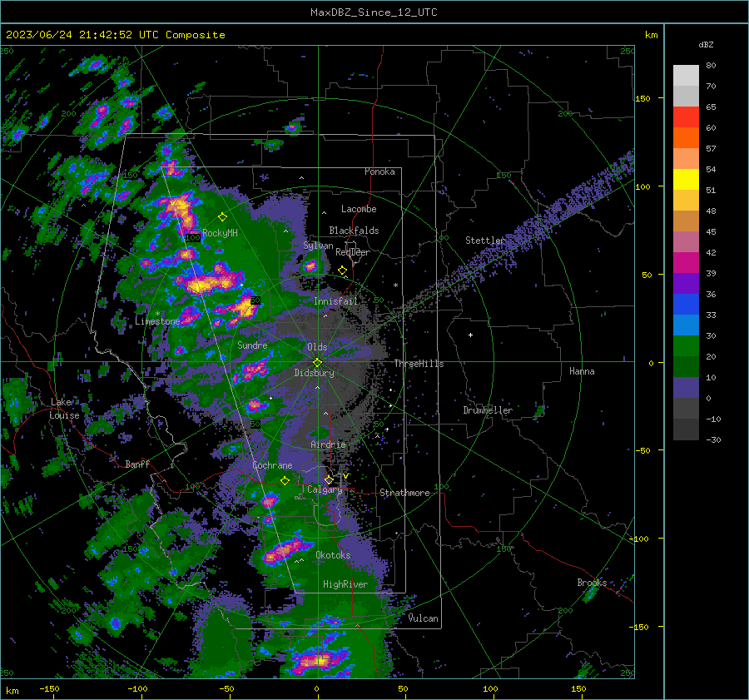This screenshot has height=700, width=749.
Task: Click the Banff city label
Action: click(x=137, y=464)
